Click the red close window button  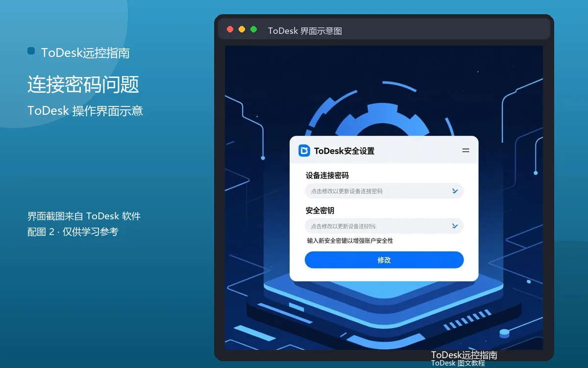[230, 29]
